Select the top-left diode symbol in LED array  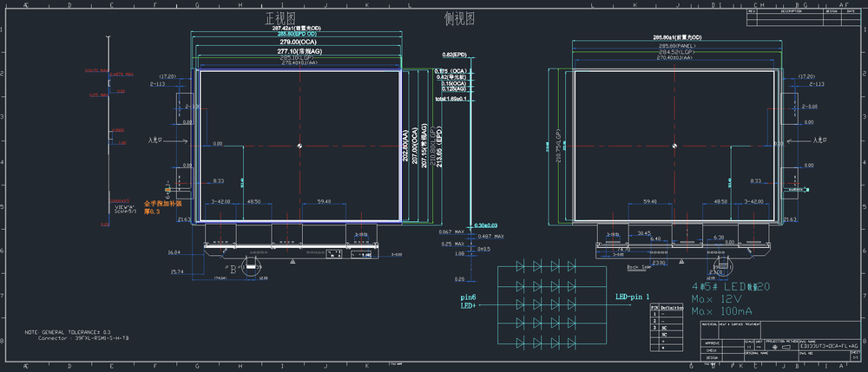(520, 266)
